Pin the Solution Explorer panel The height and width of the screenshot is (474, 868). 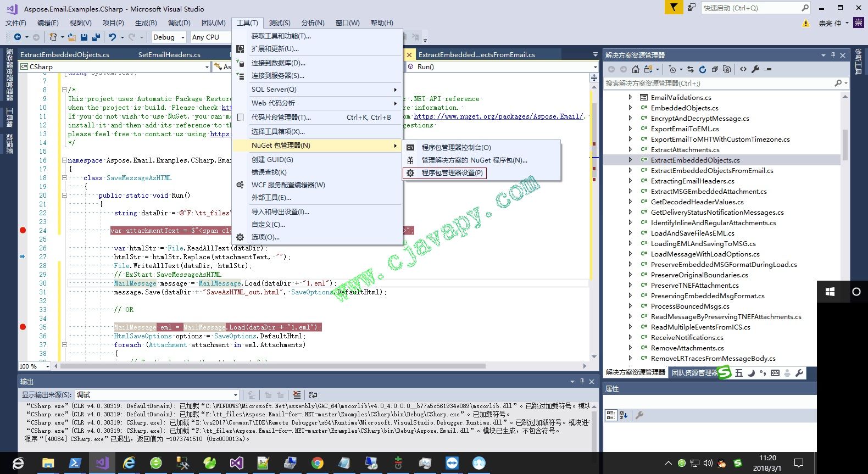[x=833, y=55]
